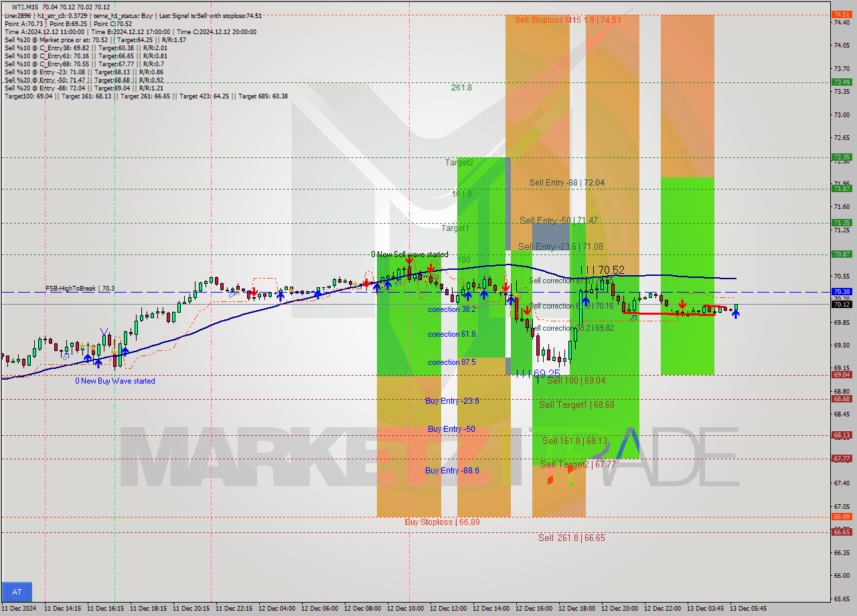Image resolution: width=857 pixels, height=616 pixels.
Task: Click the red 68.68 price tag on axis
Action: 841,399
